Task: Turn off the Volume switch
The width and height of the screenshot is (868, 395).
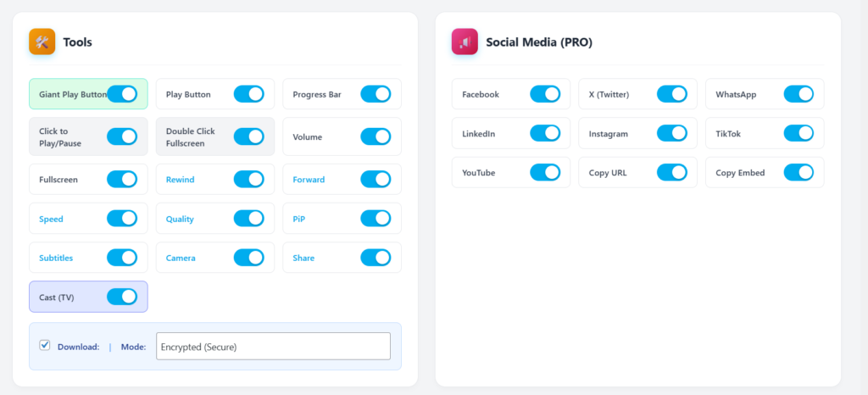Action: point(376,136)
